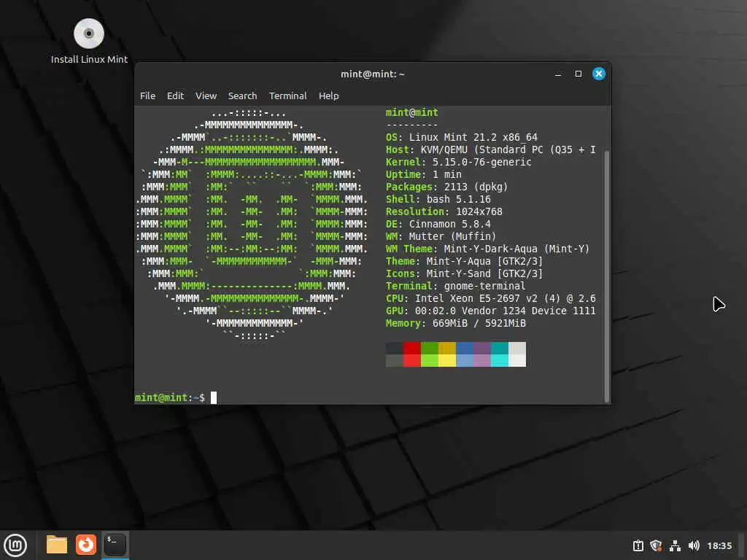The image size is (747, 560).
Task: Open the Install Linux Mint desktop icon
Action: (x=89, y=42)
